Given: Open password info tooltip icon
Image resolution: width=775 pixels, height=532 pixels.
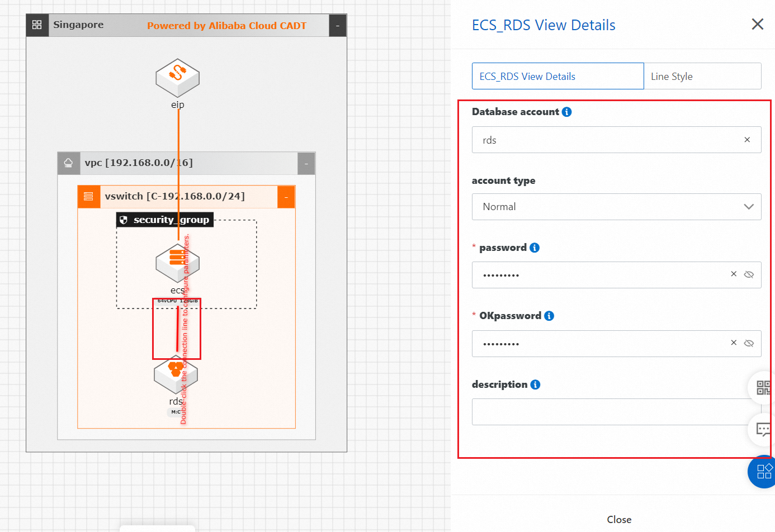Looking at the screenshot, I should coord(535,248).
